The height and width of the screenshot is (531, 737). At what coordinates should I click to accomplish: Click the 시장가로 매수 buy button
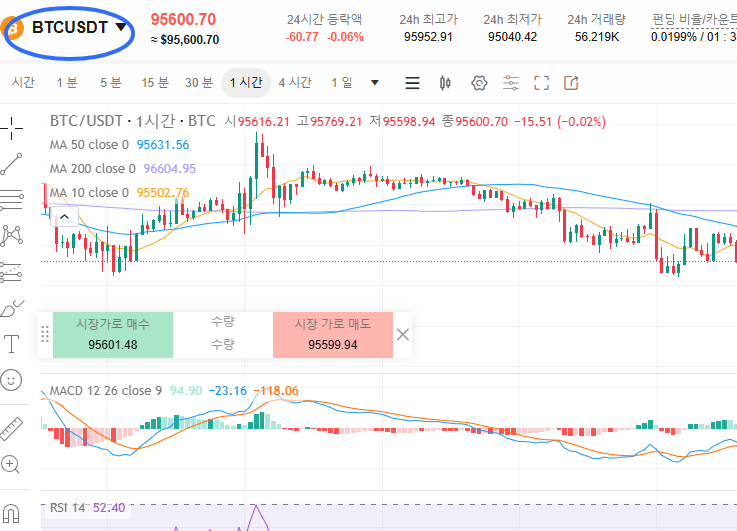[112, 335]
